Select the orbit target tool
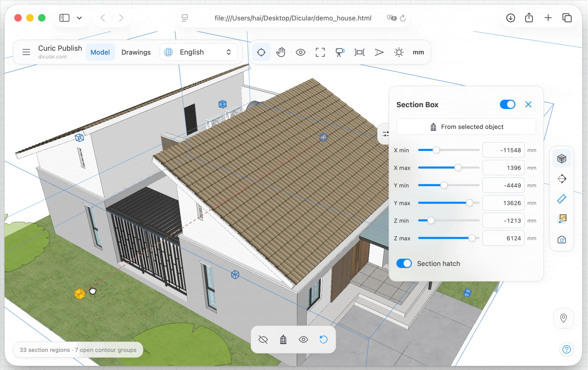588x370 pixels. (261, 52)
